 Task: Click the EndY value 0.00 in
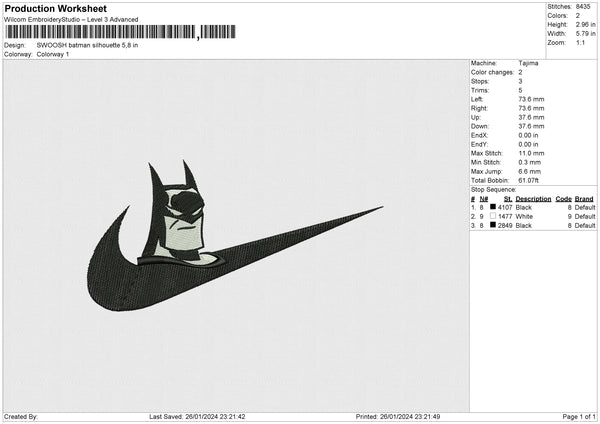tap(528, 145)
